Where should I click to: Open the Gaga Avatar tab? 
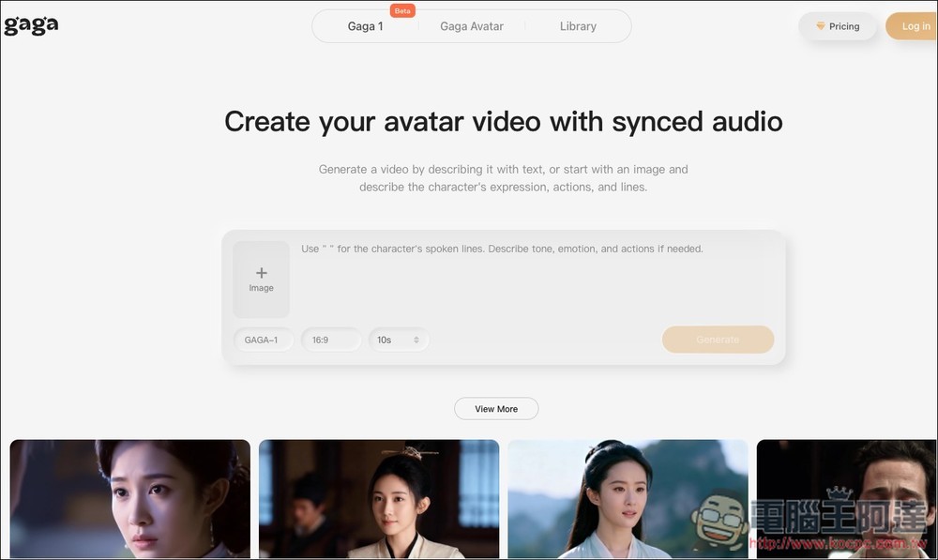(472, 26)
